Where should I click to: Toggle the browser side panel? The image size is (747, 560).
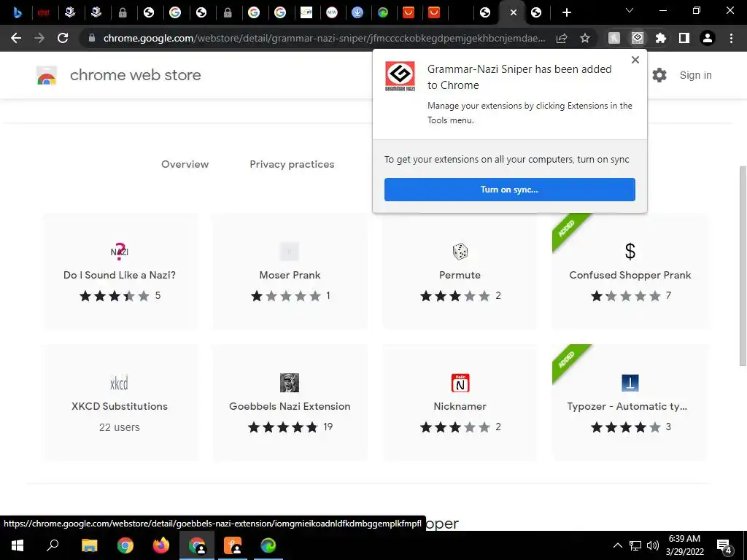[x=684, y=38]
